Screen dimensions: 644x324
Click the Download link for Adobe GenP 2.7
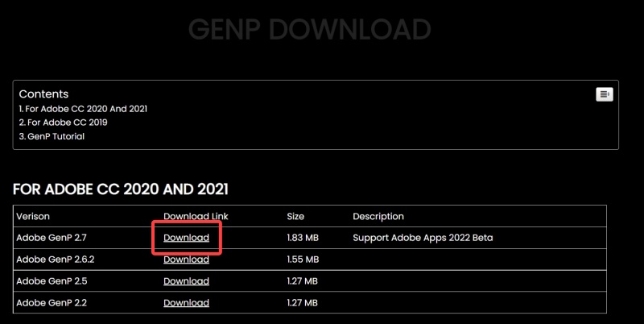tap(186, 238)
